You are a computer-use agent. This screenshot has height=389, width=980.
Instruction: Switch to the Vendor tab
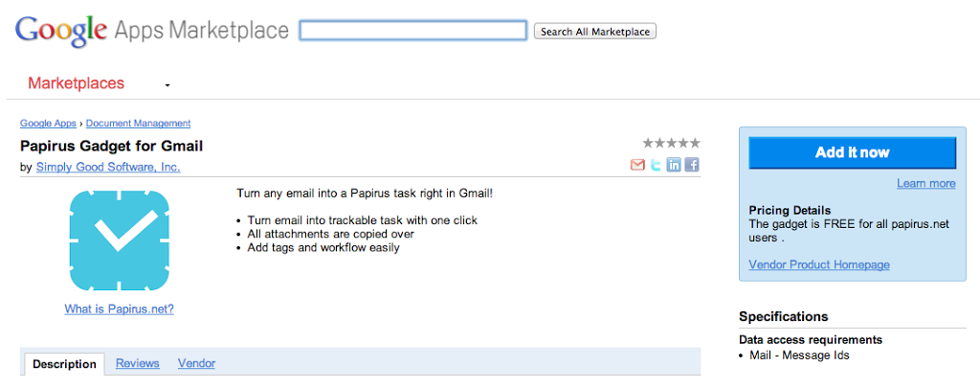196,363
